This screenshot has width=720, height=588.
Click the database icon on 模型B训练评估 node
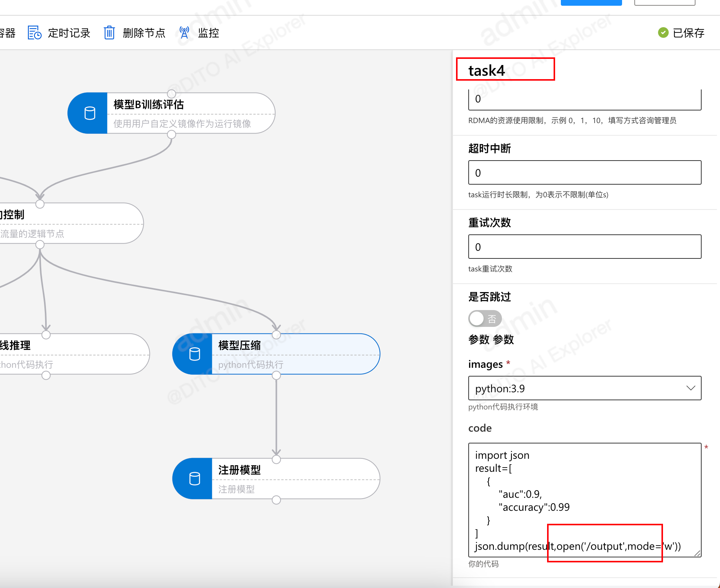click(x=90, y=113)
